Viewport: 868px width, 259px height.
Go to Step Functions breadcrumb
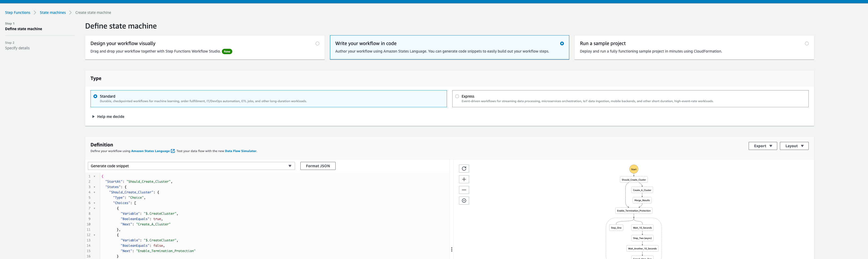18,13
